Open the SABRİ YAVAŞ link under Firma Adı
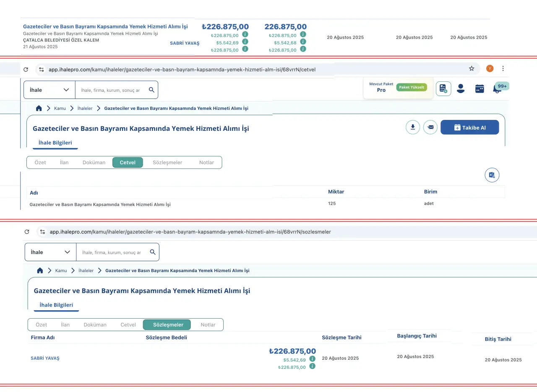This screenshot has height=392, width=537. pyautogui.click(x=45, y=358)
